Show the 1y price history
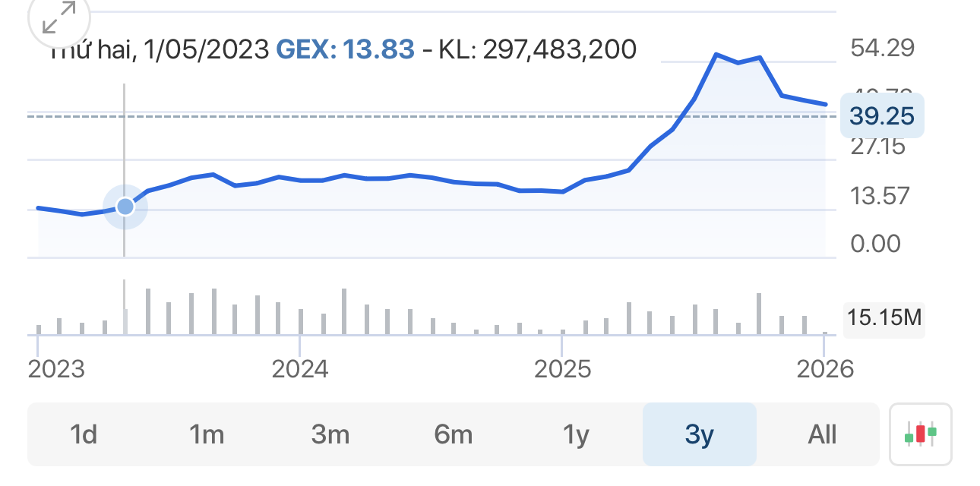The width and height of the screenshot is (980, 486). [x=577, y=434]
